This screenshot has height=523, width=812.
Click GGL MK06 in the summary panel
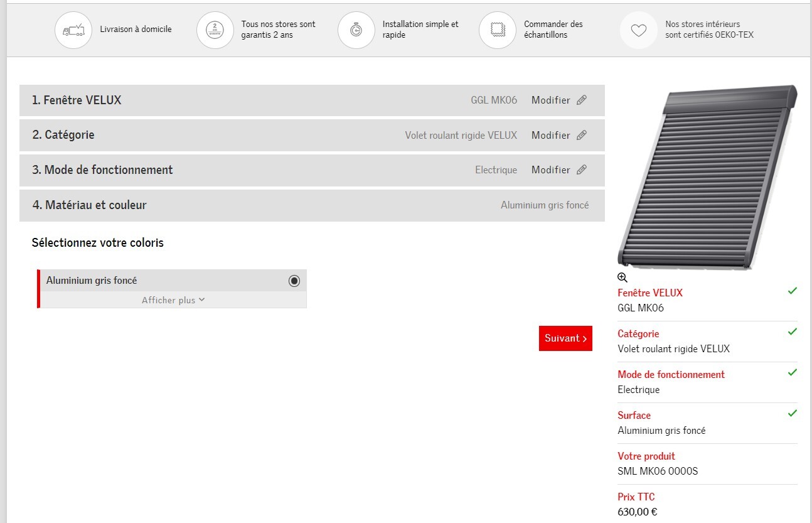(x=641, y=308)
